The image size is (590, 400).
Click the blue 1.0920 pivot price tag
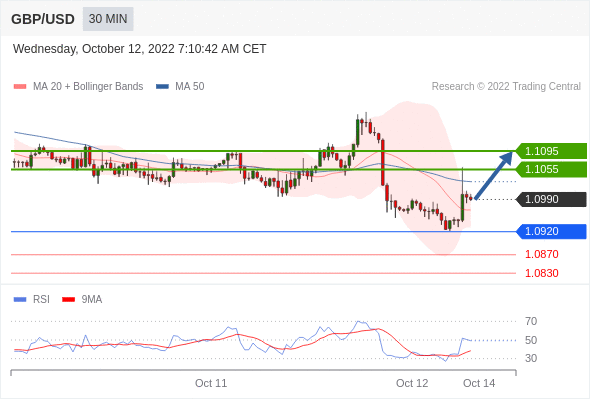coord(551,231)
